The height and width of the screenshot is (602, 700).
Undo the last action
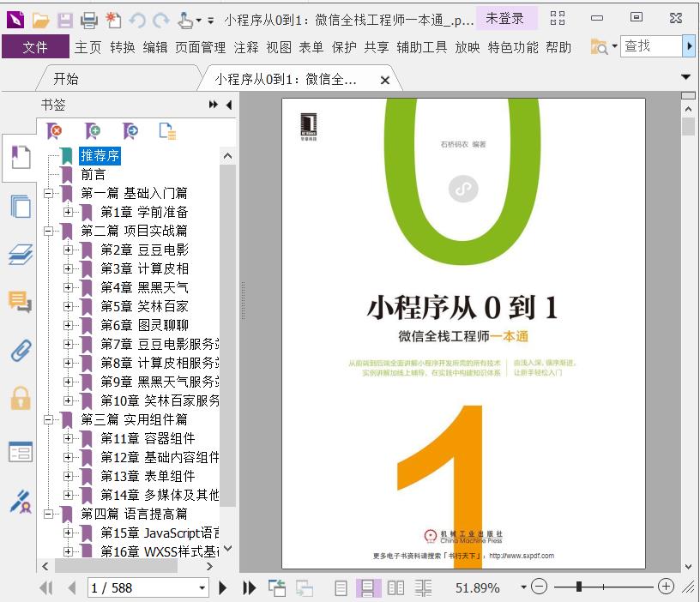(x=137, y=20)
